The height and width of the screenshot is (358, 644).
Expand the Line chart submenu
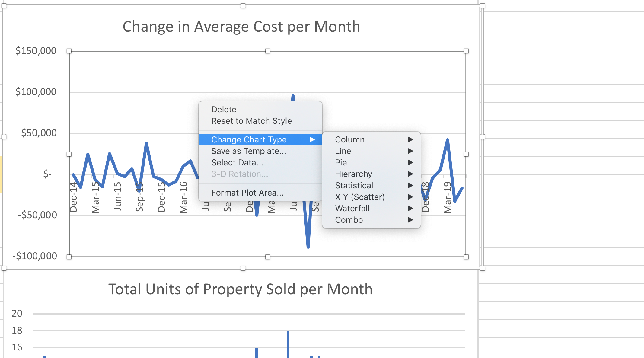(343, 151)
